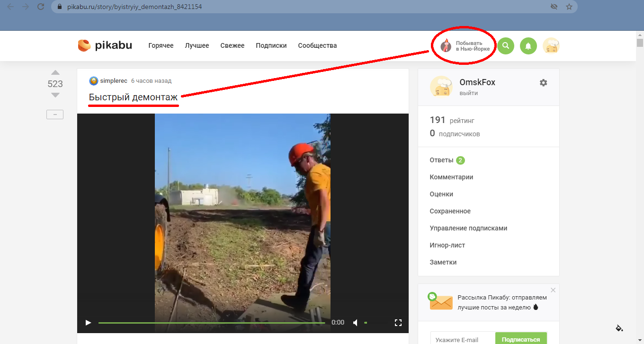The height and width of the screenshot is (344, 644).
Task: Upvote the post with up arrow
Action: [55, 72]
